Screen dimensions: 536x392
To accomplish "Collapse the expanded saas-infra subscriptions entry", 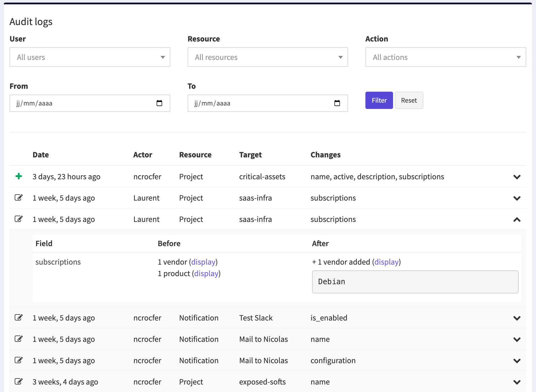I will pyautogui.click(x=517, y=220).
